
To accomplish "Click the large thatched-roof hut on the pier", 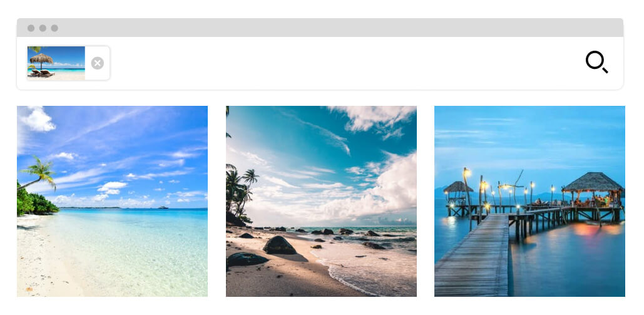I will coord(593,189).
